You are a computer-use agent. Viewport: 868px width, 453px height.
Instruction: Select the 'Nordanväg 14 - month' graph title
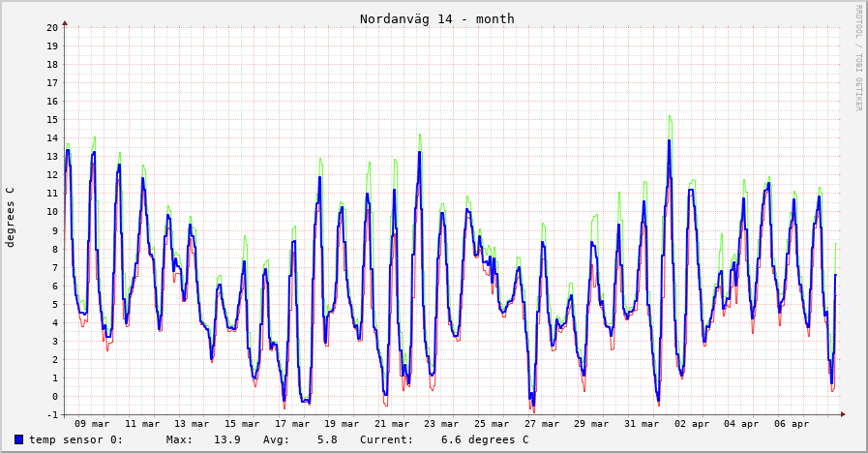click(x=436, y=19)
